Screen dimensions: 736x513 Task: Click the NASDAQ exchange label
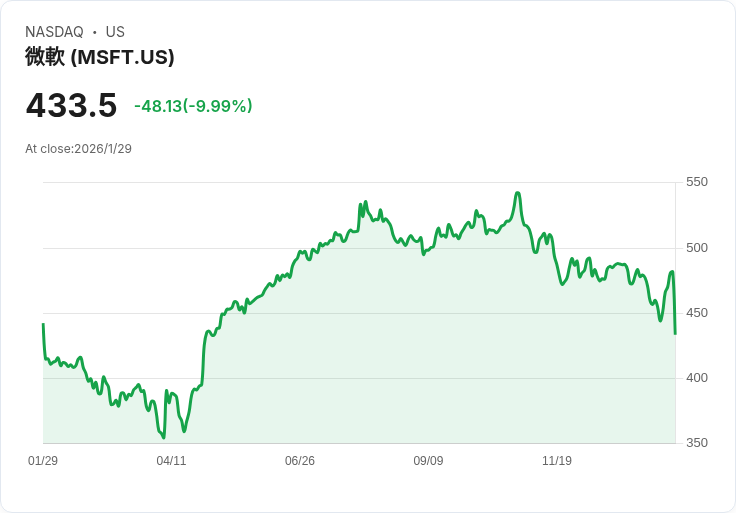coord(54,32)
